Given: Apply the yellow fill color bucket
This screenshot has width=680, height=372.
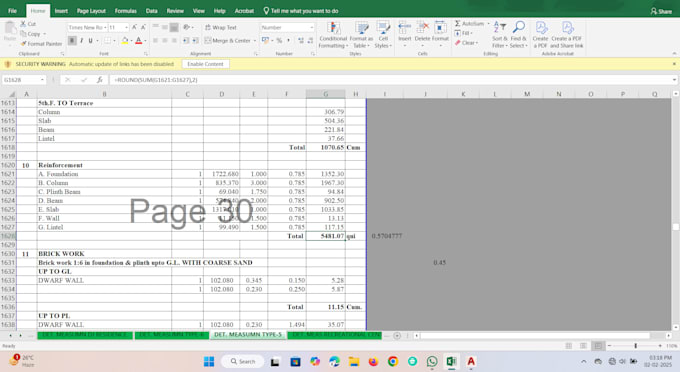Looking at the screenshot, I should (125, 41).
